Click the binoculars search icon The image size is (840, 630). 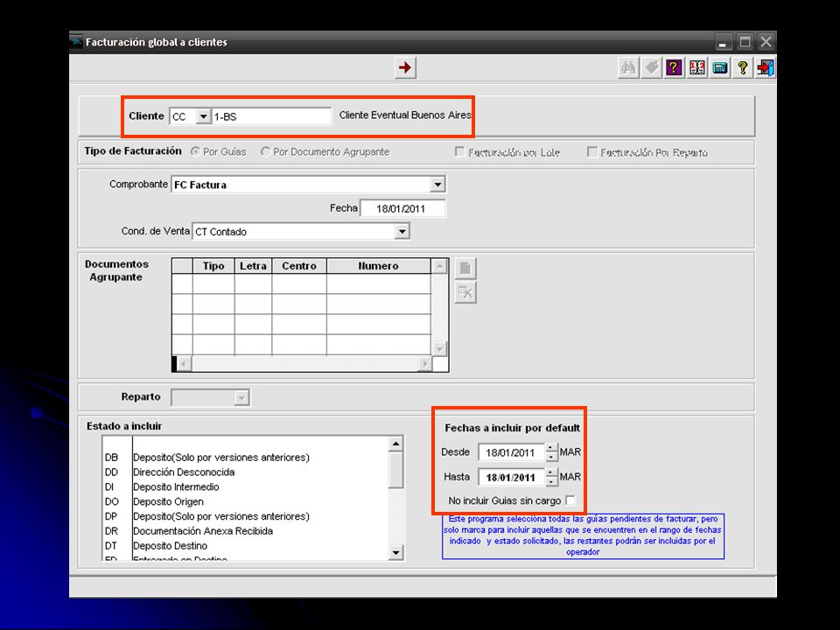click(628, 68)
